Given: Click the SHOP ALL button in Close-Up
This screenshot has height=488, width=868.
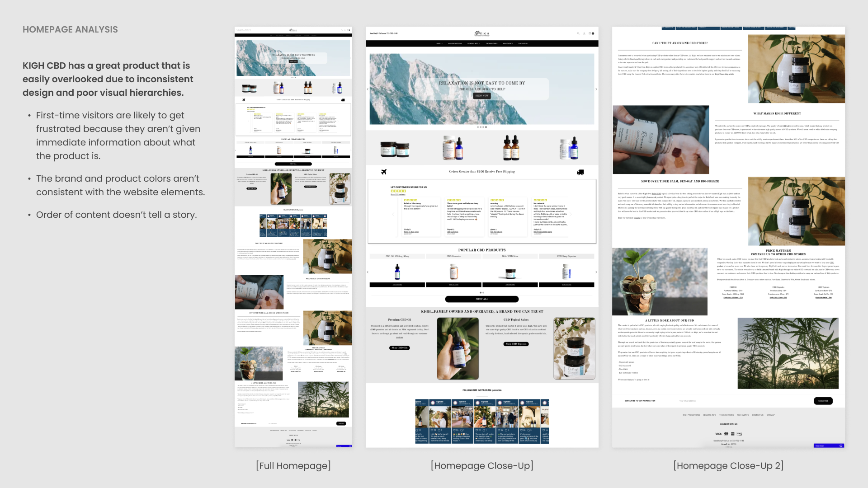Looking at the screenshot, I should (482, 299).
